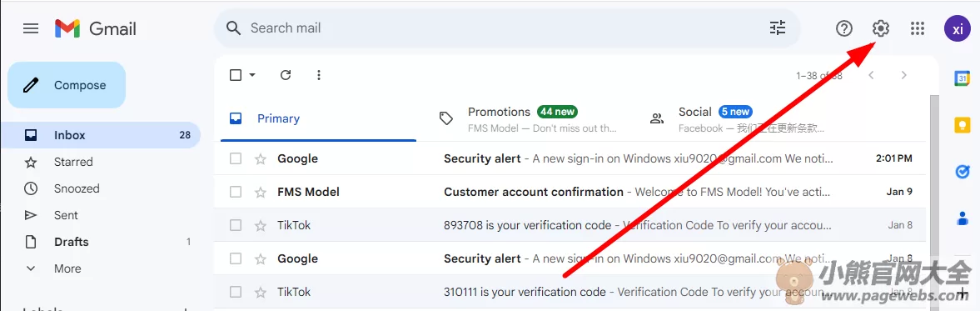Open Google Keep side panel icon
The image size is (980, 311).
coord(962,125)
